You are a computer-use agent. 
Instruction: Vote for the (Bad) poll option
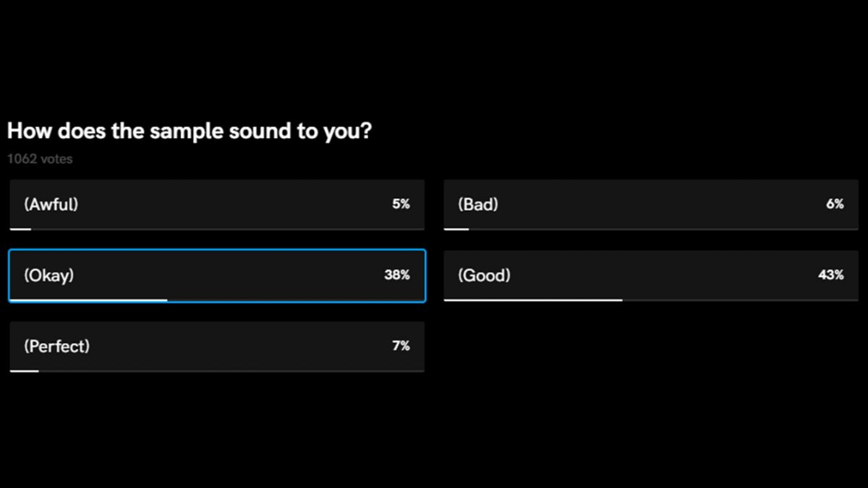650,205
